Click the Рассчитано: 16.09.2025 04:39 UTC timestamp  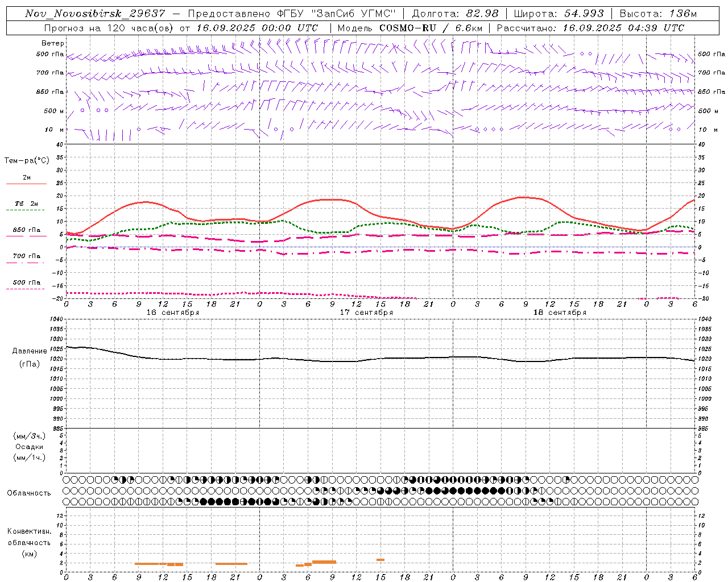coord(590,28)
